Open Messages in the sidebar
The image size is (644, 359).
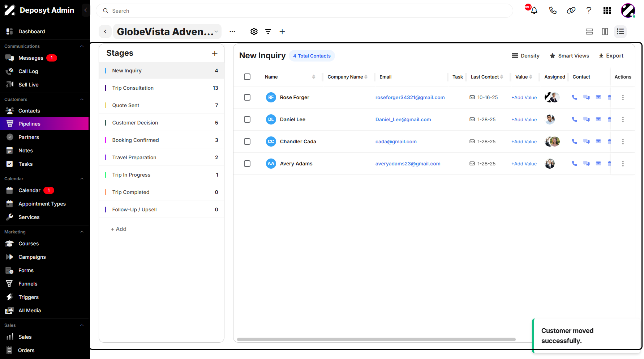tap(31, 58)
